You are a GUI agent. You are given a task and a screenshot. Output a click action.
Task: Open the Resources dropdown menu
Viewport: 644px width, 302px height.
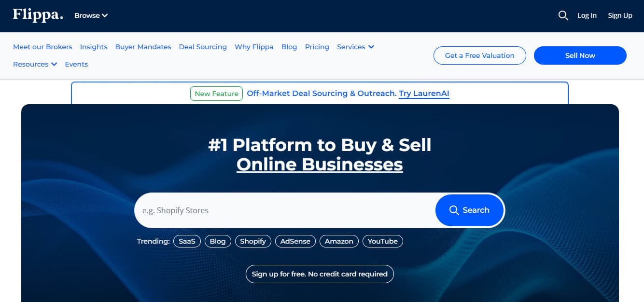click(35, 64)
